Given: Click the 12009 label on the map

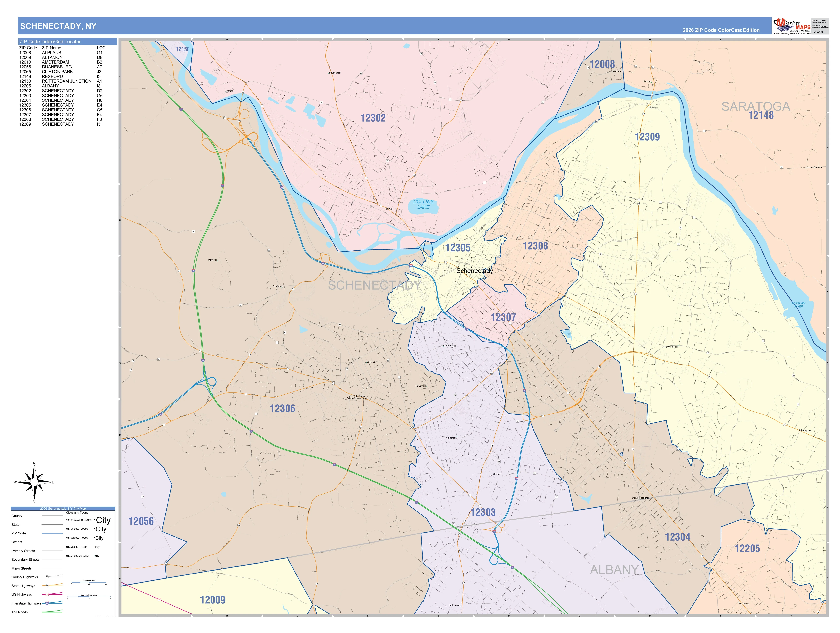Looking at the screenshot, I should (x=212, y=600).
